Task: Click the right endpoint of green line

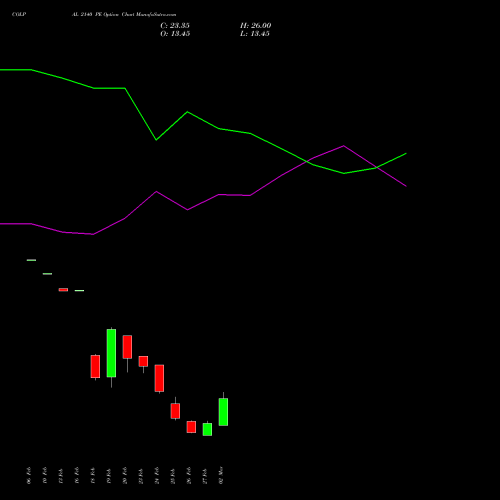Action: coord(406,153)
